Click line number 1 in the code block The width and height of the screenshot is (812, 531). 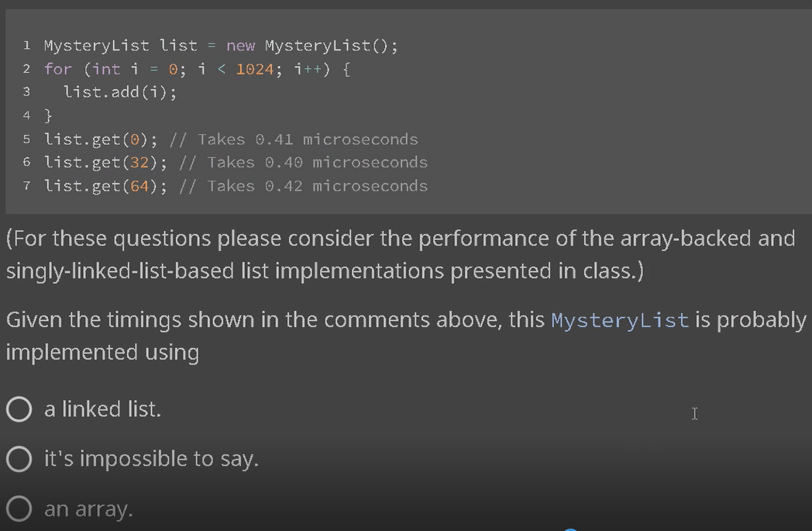(x=26, y=45)
